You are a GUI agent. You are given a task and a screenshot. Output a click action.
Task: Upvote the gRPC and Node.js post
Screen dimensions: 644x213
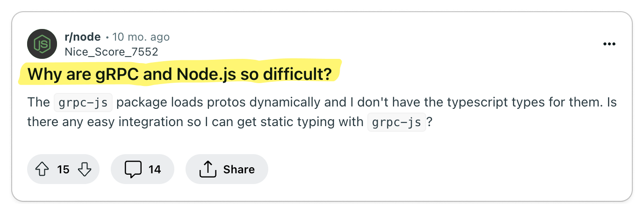pyautogui.click(x=43, y=169)
